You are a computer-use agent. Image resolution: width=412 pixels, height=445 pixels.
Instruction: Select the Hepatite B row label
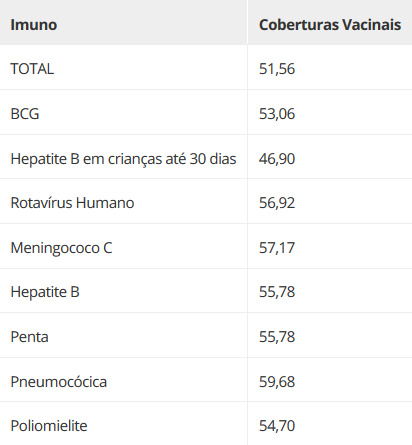[x=45, y=292]
